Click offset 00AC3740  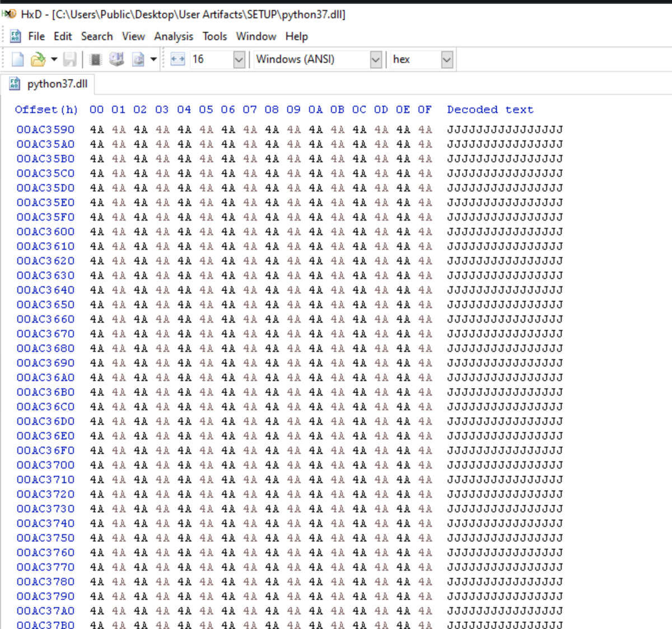tap(45, 523)
